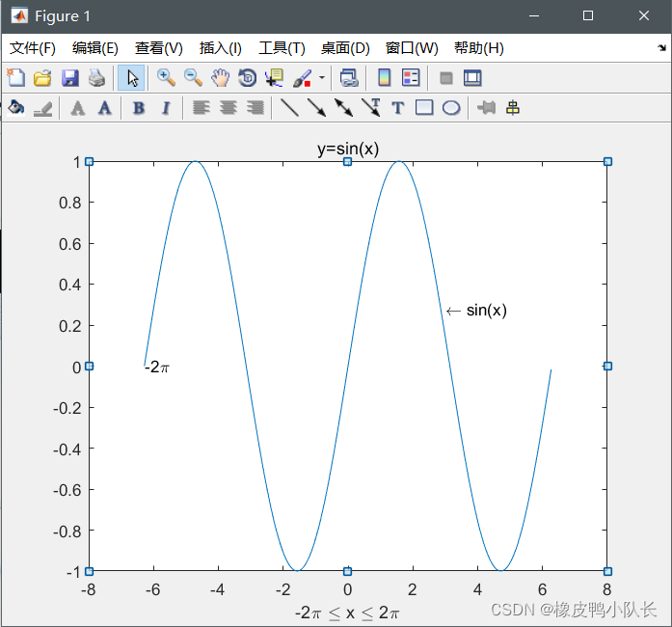The height and width of the screenshot is (627, 672).
Task: Click the Face Color paint bucket icon
Action: [x=15, y=108]
